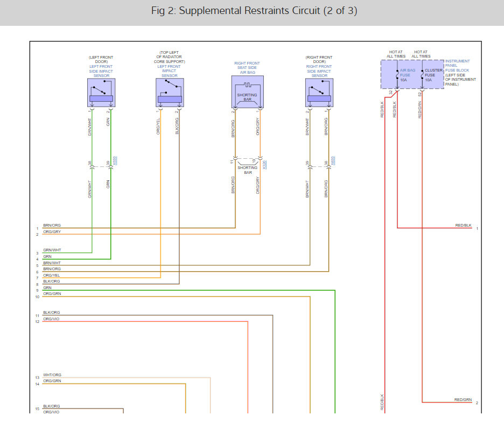The image size is (504, 429).
Task: Click HOT AT ALL TIMES above cluster fuse
Action: (421, 54)
